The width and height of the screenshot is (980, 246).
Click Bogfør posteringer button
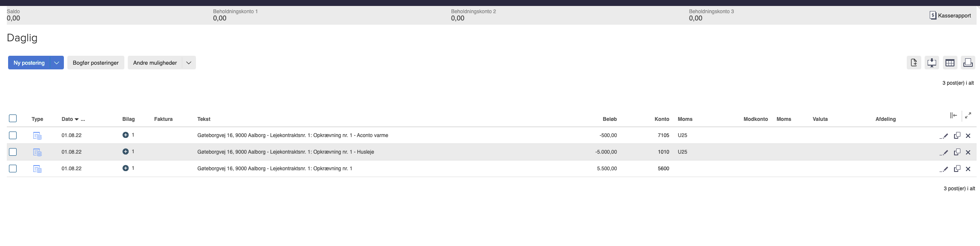[x=96, y=63]
